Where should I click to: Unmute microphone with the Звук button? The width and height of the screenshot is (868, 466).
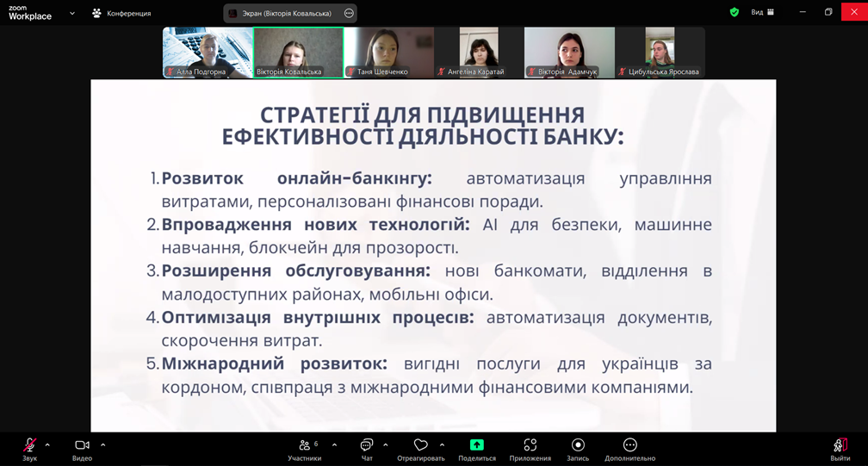[29, 445]
